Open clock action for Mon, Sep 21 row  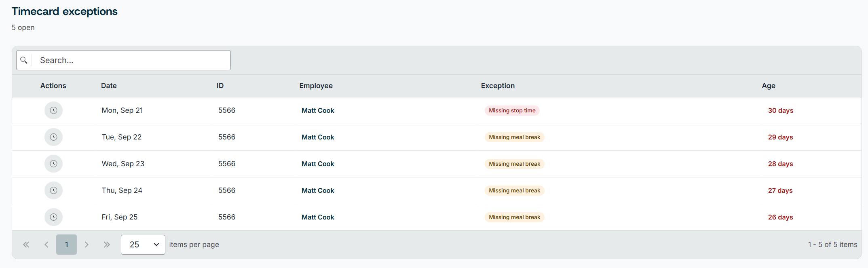53,110
